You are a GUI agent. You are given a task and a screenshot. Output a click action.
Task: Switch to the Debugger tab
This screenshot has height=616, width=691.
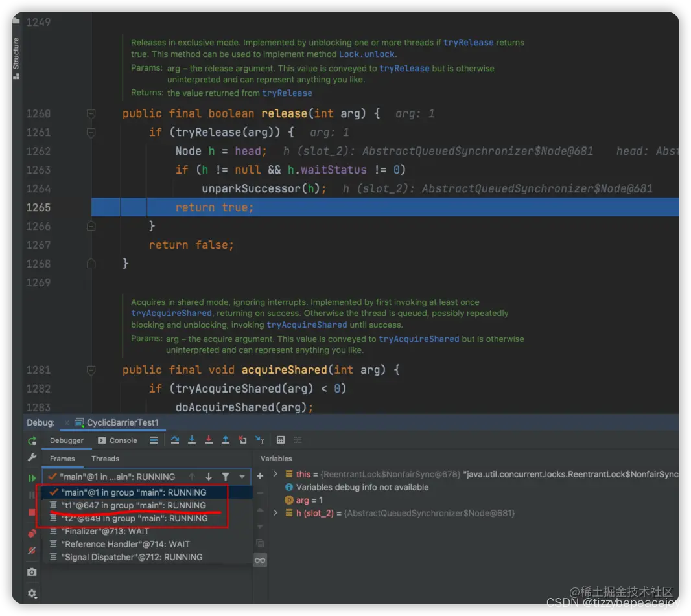coord(67,440)
